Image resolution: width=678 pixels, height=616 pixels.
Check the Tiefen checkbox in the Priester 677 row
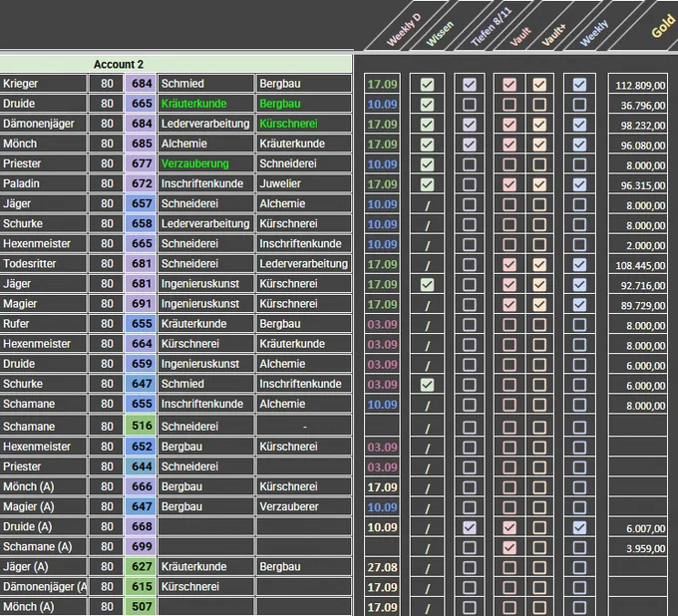[x=470, y=164]
